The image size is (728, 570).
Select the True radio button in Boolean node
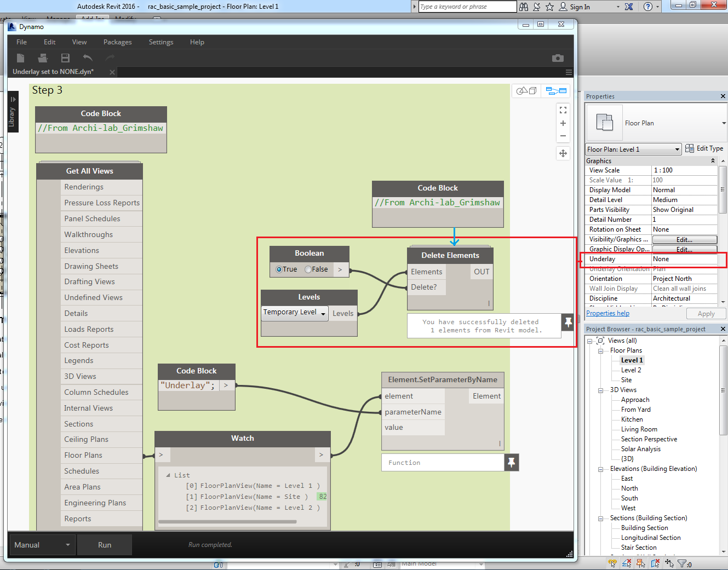(x=279, y=269)
